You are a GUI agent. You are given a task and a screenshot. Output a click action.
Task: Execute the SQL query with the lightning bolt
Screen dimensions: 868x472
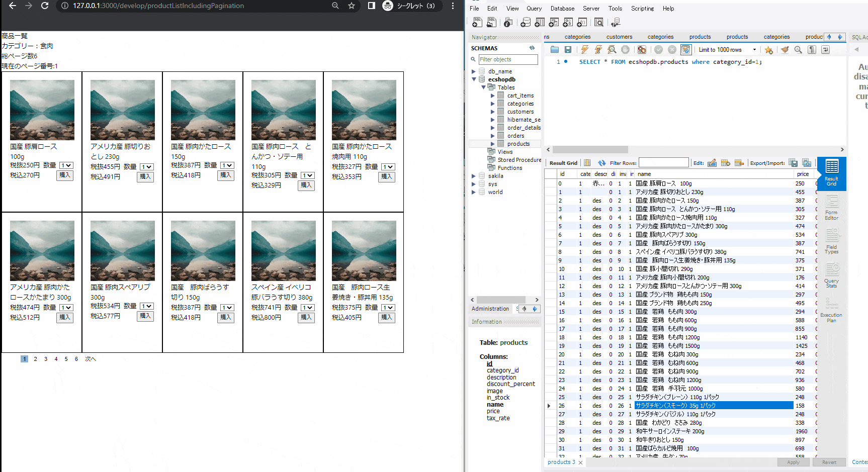click(x=584, y=49)
